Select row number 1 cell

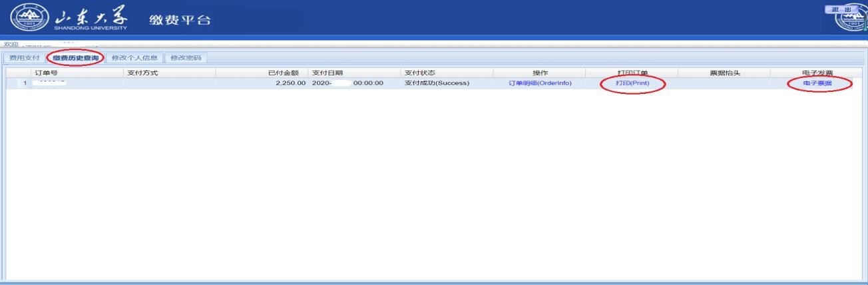click(19, 83)
